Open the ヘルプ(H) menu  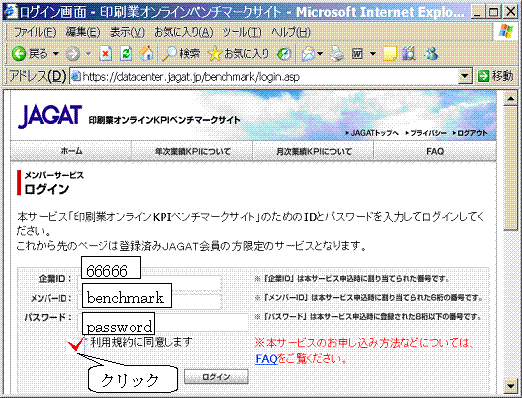point(291,32)
